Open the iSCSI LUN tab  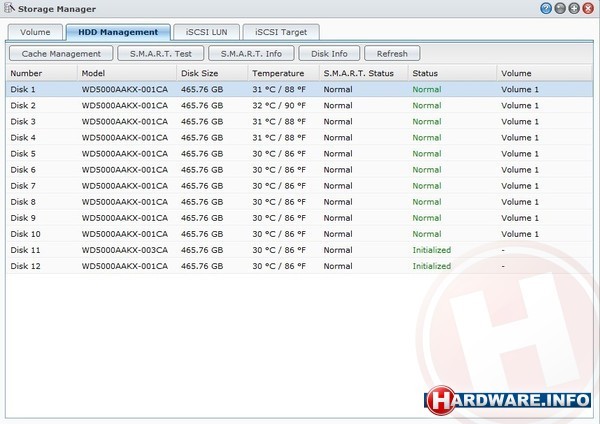[207, 32]
